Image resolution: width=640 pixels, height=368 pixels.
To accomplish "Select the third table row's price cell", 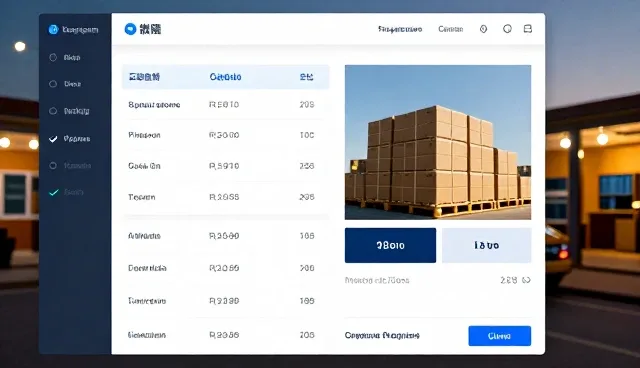I will point(224,166).
